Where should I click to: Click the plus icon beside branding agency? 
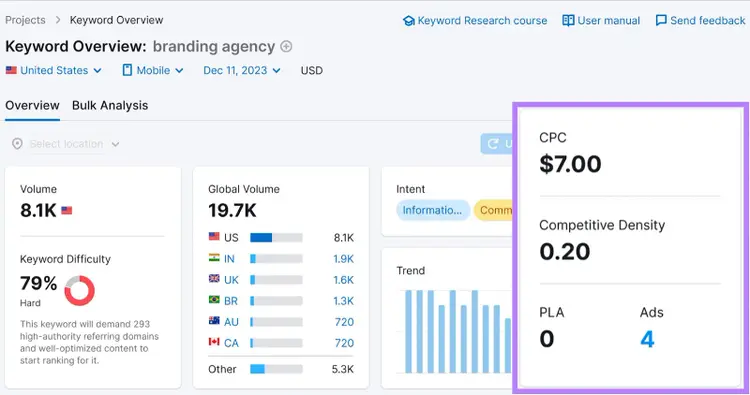(286, 46)
